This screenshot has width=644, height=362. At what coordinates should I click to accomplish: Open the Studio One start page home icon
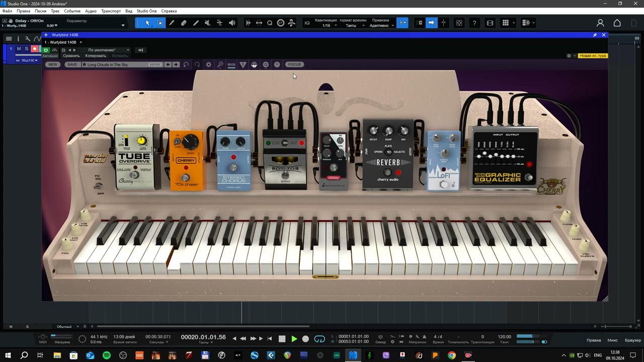click(617, 23)
